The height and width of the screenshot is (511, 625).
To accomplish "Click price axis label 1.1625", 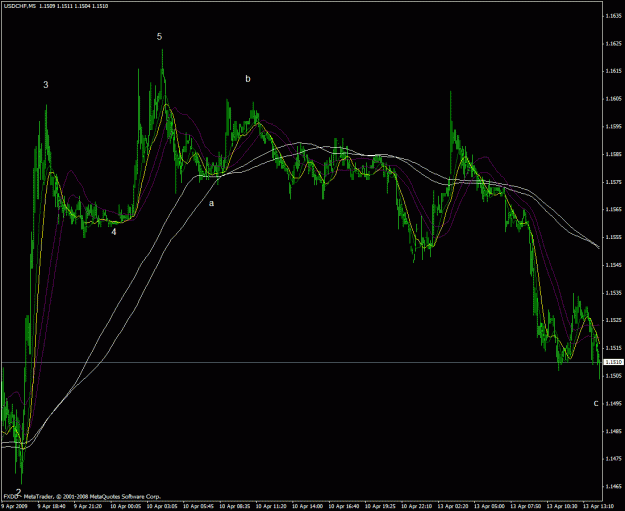I will click(x=613, y=43).
